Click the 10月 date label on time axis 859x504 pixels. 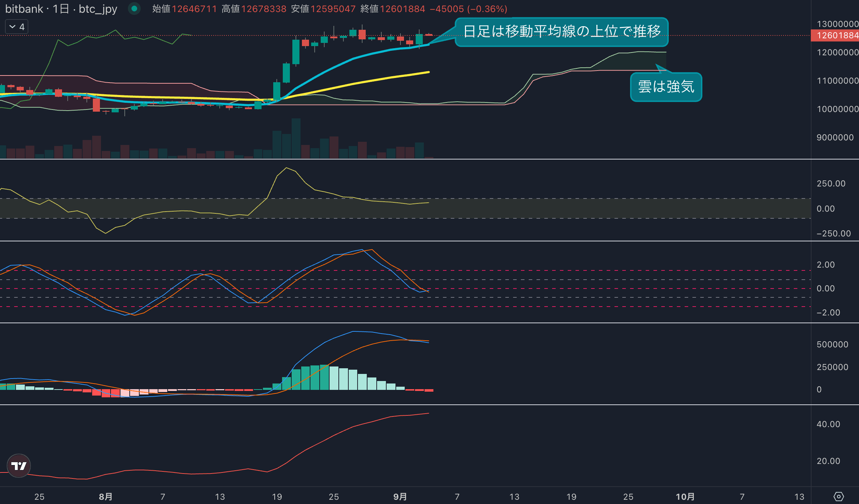point(685,497)
